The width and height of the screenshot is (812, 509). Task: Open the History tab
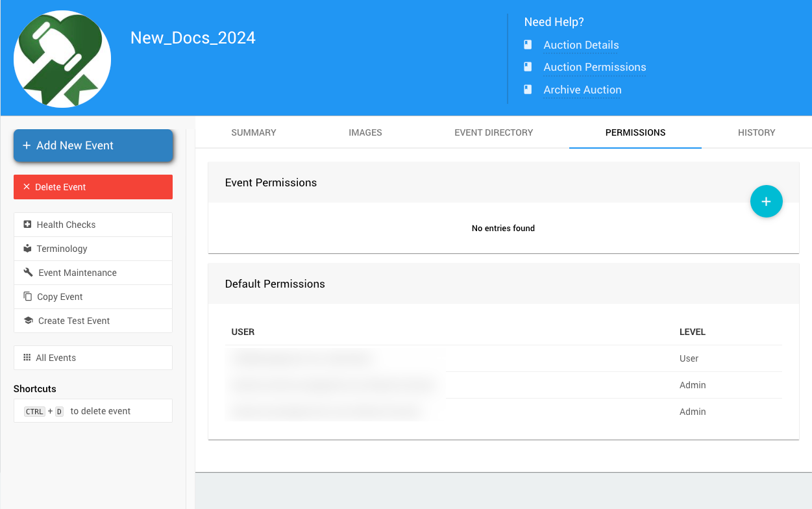[x=756, y=132]
